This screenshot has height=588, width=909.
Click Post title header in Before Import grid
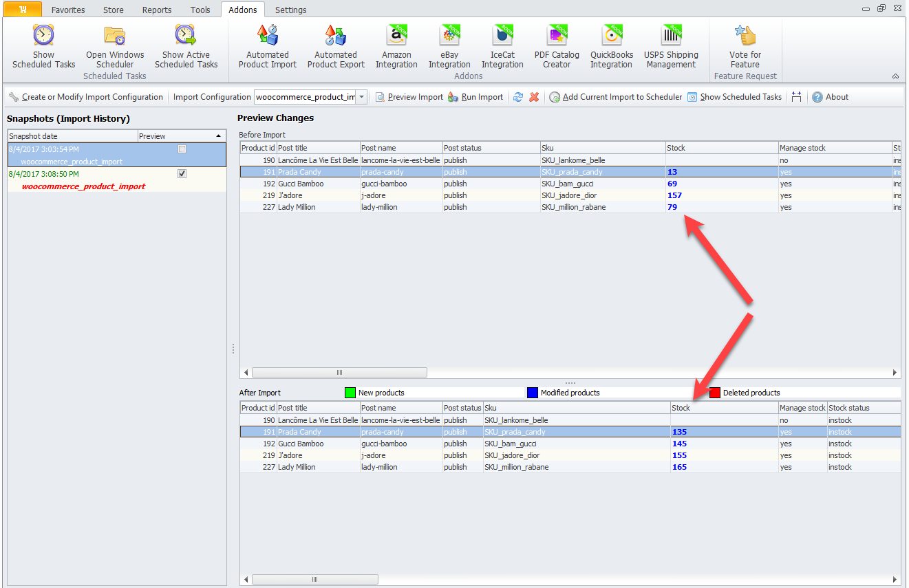pyautogui.click(x=318, y=148)
